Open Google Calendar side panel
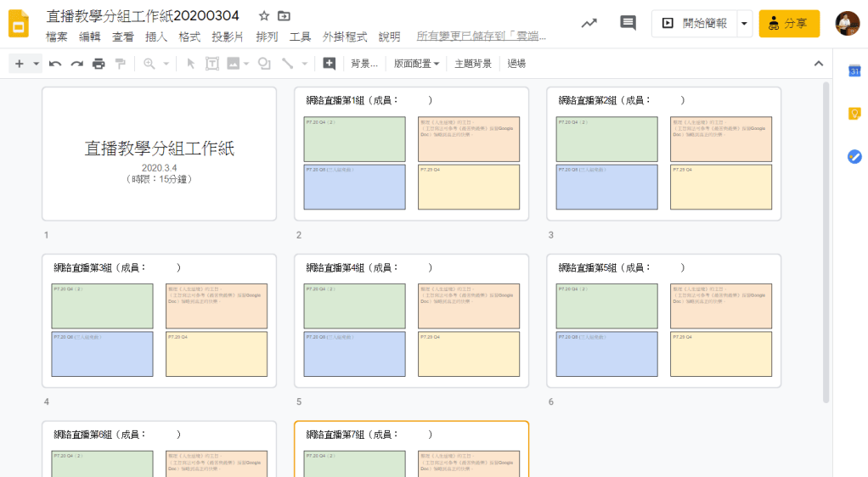The width and height of the screenshot is (868, 477). click(854, 71)
